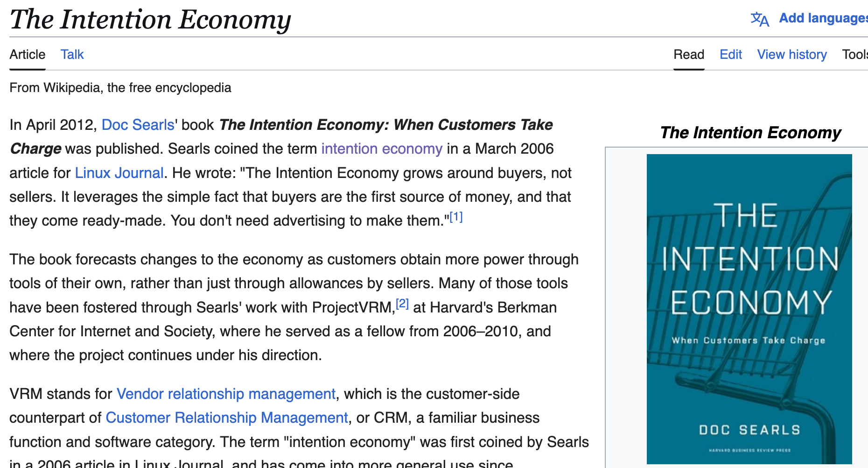868x468 pixels.
Task: Switch to the Talk tab
Action: (x=72, y=55)
